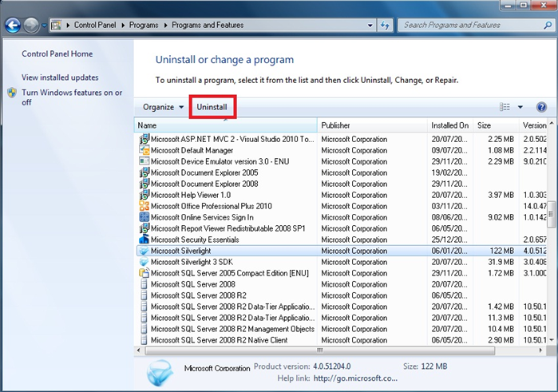Open the view options dropdown arrow
The image size is (558, 392).
pos(520,107)
